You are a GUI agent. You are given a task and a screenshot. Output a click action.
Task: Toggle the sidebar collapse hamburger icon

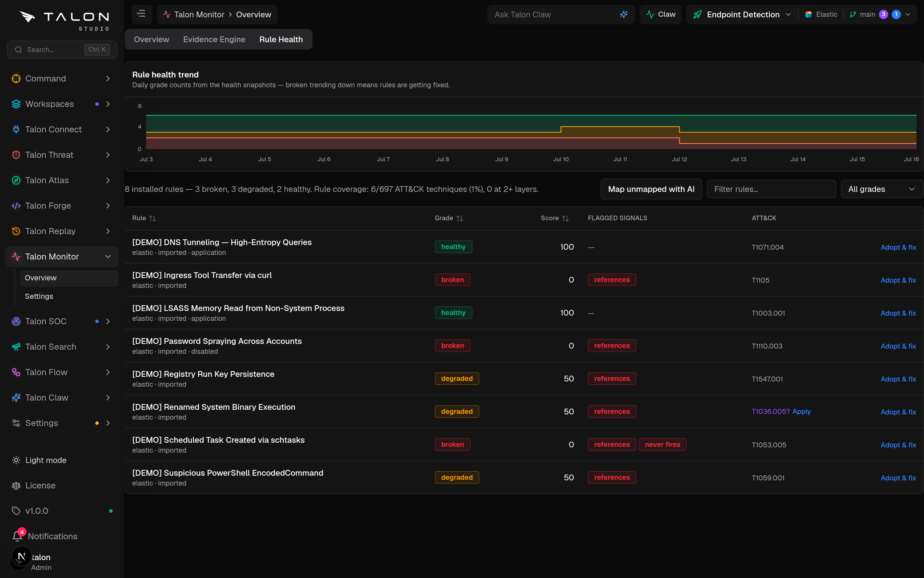(x=141, y=14)
